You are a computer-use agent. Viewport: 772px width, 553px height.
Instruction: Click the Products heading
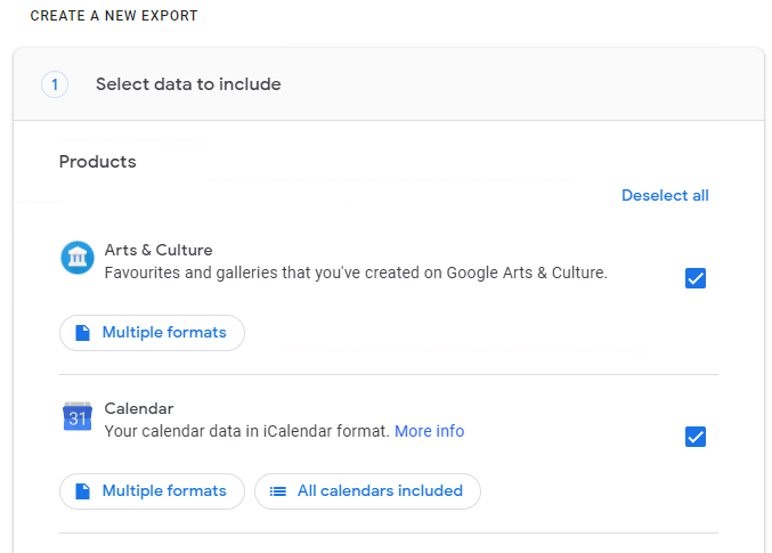tap(97, 162)
